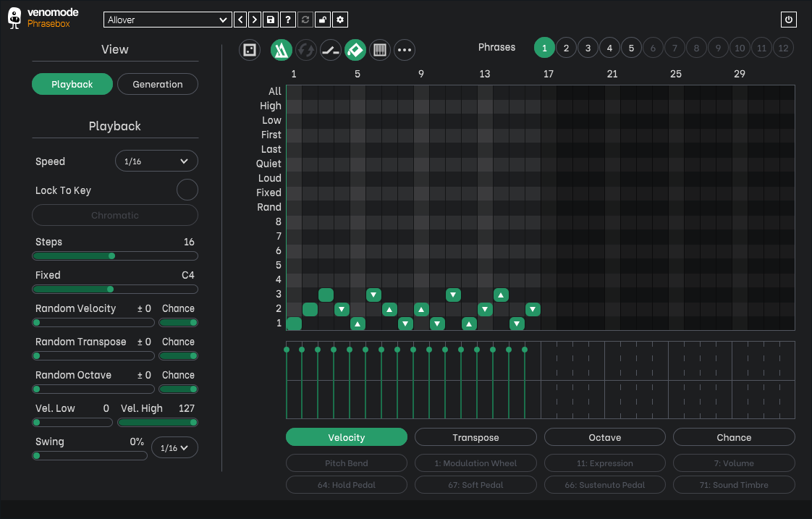Select phrase number 3
812x519 pixels.
pos(588,48)
